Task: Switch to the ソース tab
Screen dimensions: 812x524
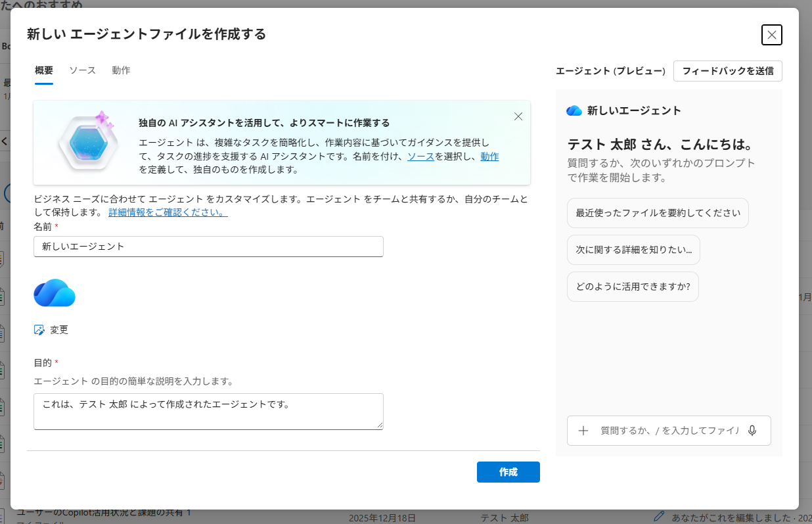Action: (x=83, y=70)
